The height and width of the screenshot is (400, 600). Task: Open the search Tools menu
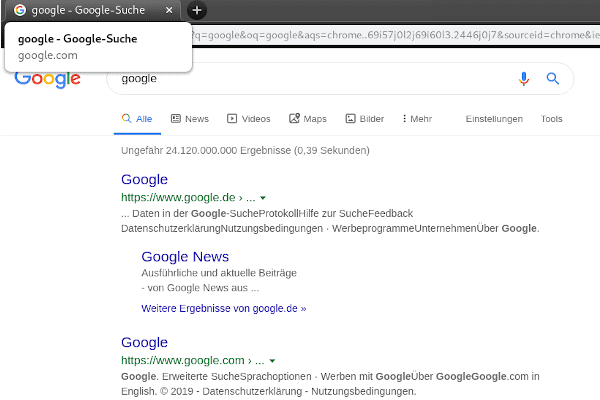551,119
